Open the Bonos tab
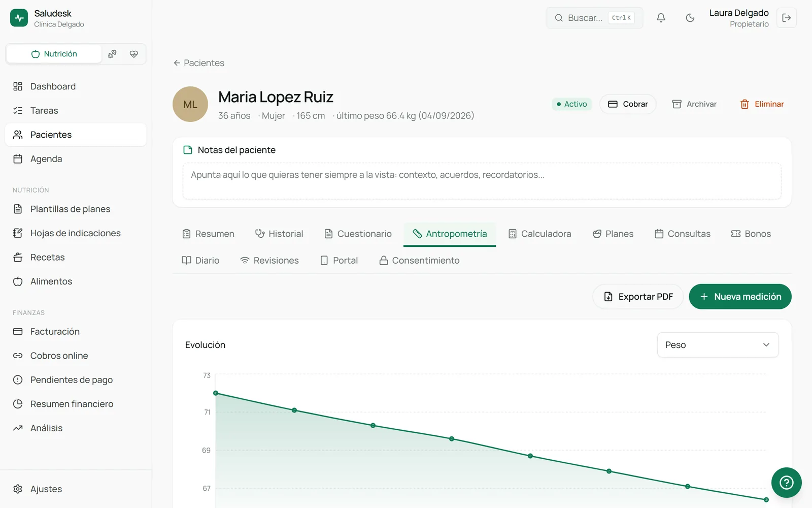The height and width of the screenshot is (508, 812). tap(751, 234)
